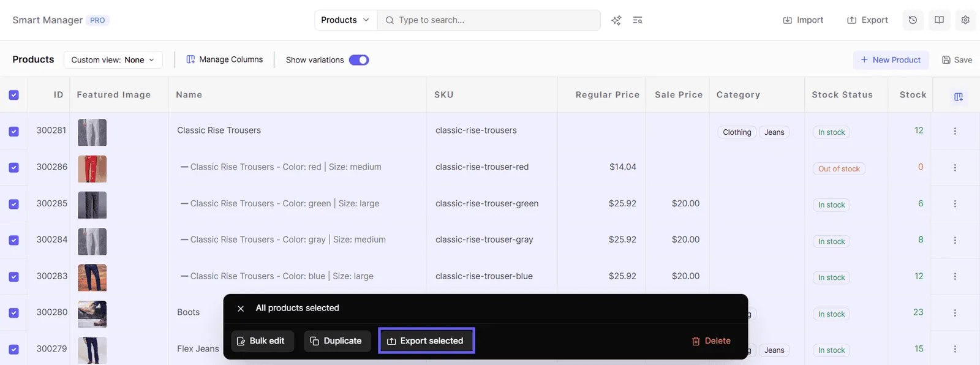Click stock quantity 23 for Boots
Viewport: 980px width, 365px height.
(918, 312)
